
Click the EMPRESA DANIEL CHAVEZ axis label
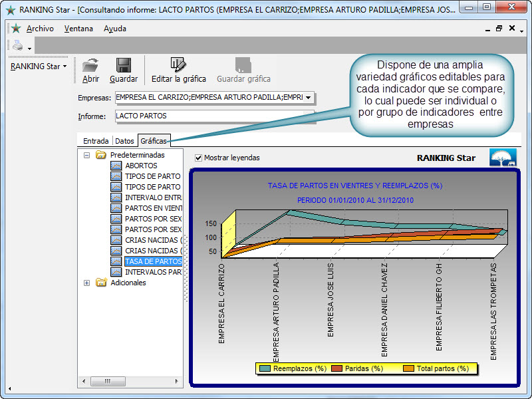coord(384,310)
